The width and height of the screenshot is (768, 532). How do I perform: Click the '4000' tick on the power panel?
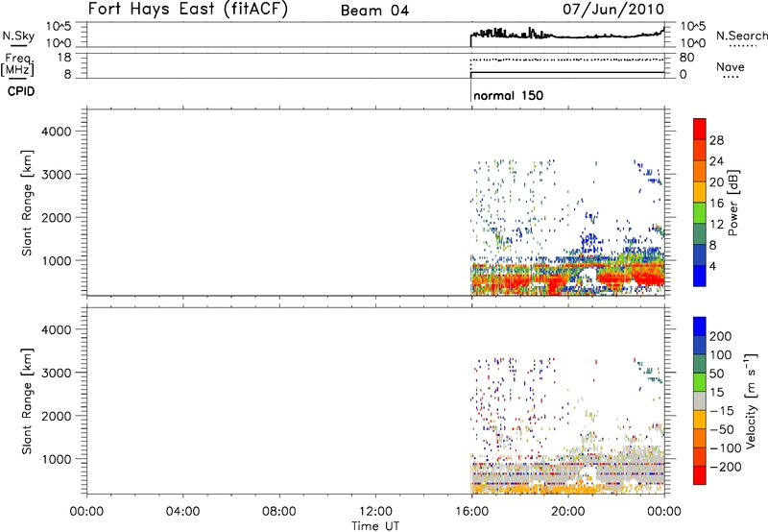[57, 132]
